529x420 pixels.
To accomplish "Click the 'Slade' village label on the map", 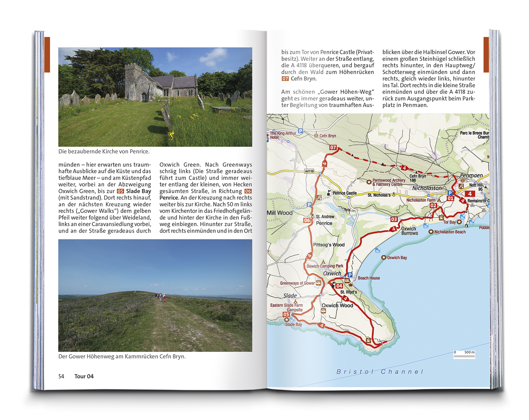I will (290, 296).
